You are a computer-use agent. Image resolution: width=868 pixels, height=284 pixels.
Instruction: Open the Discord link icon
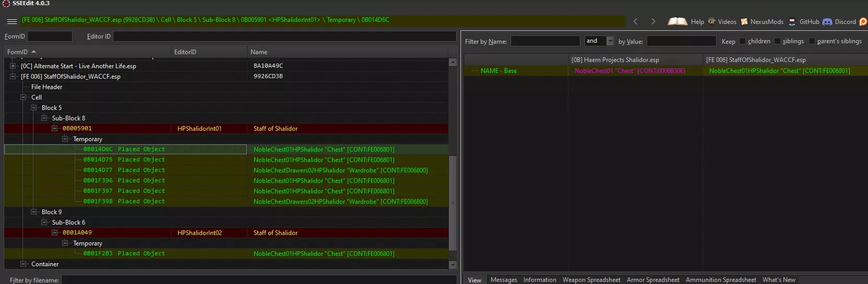tap(827, 21)
